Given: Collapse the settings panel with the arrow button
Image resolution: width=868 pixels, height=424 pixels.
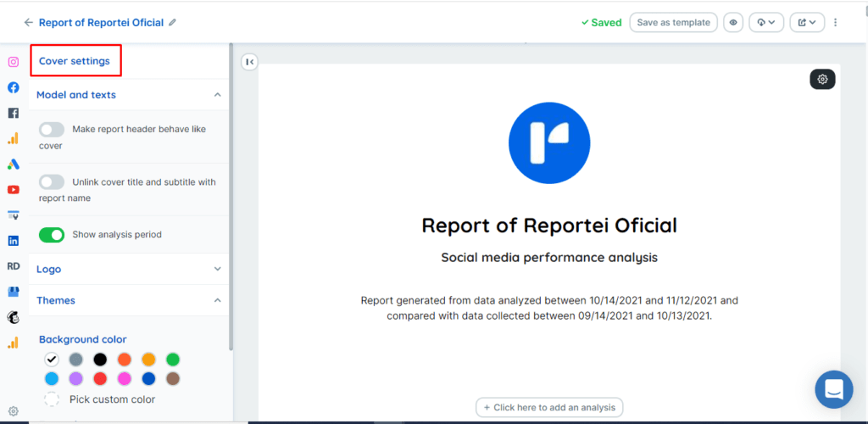Looking at the screenshot, I should pos(250,62).
